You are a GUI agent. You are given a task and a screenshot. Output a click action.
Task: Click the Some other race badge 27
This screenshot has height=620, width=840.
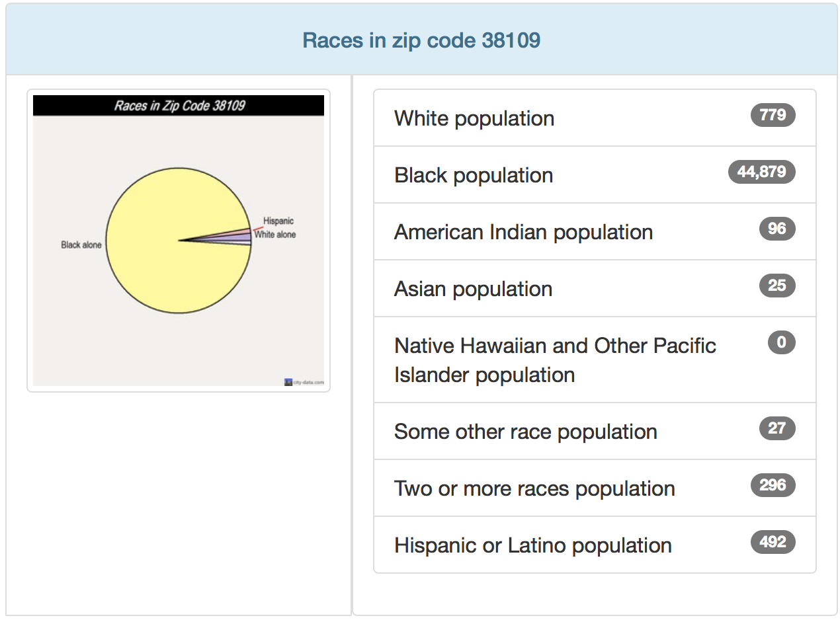point(777,429)
